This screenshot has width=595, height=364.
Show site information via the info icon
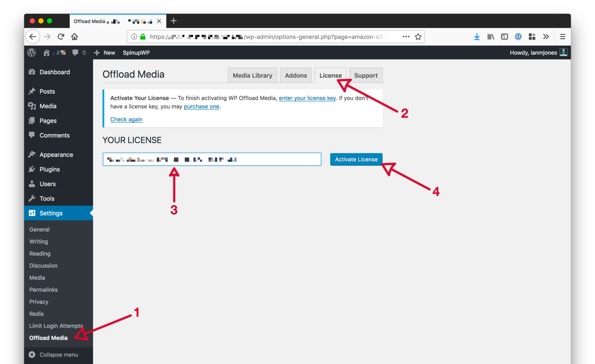[134, 37]
